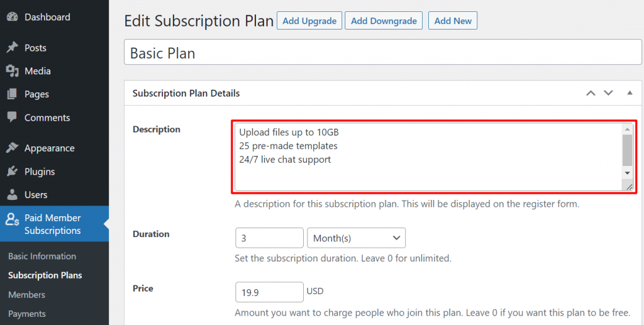
Task: Click the Dashboard gauge icon
Action: 12,17
